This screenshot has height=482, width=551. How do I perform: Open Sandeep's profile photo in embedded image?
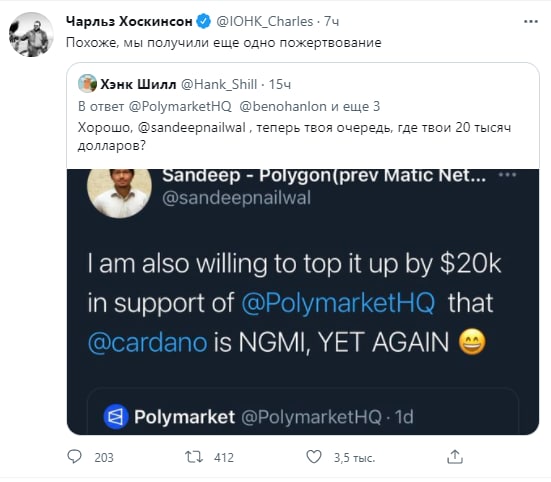(119, 193)
